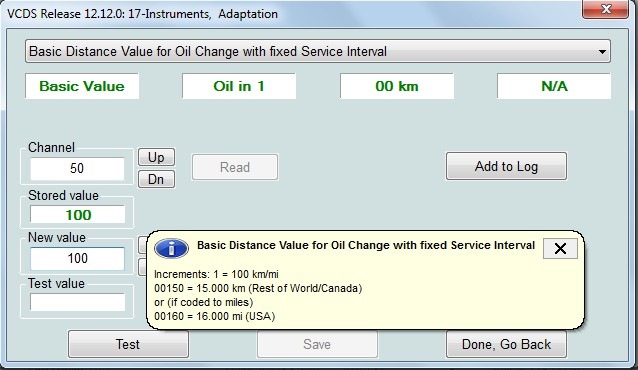Focus the Channel number input field

point(77,169)
